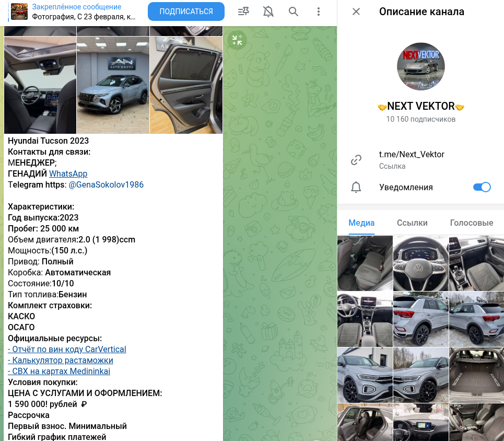Switch to the Ссылки tab
504x441 pixels.
[412, 223]
